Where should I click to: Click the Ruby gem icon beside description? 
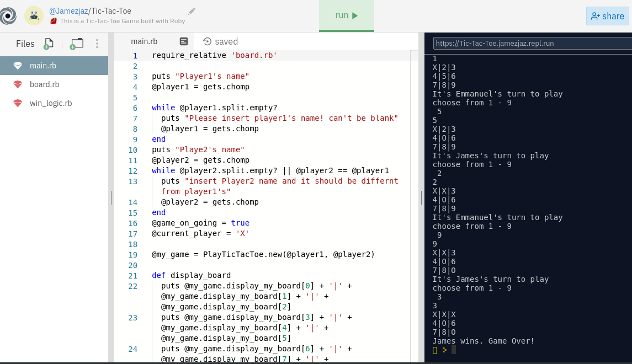[53, 21]
